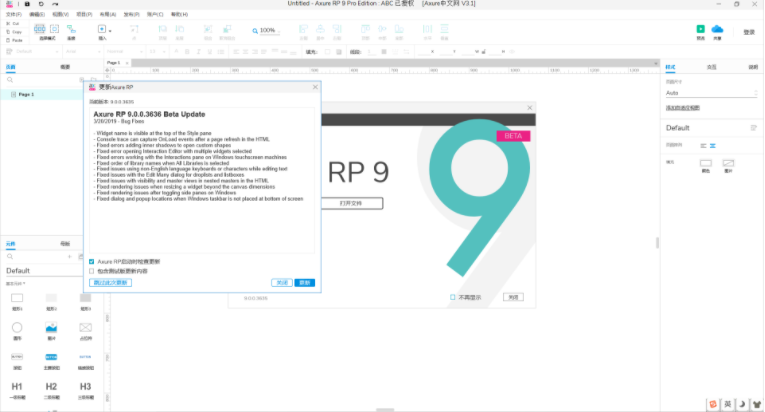Open the 文件(F) menu

point(14,15)
